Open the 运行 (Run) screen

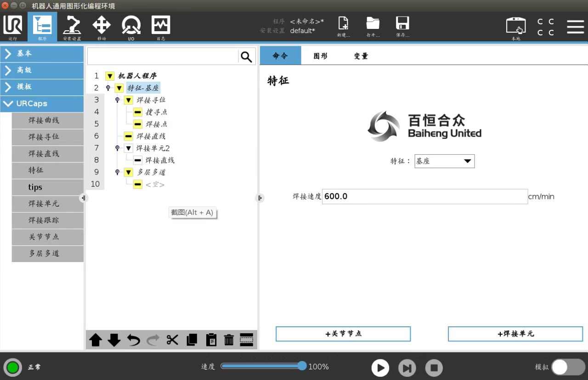13,27
